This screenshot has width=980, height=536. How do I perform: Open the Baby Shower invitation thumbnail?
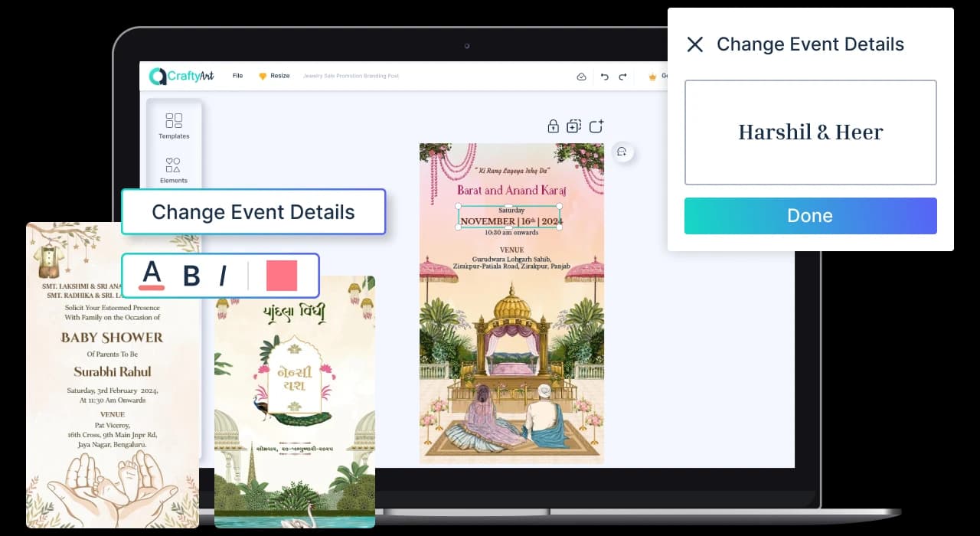[113, 375]
